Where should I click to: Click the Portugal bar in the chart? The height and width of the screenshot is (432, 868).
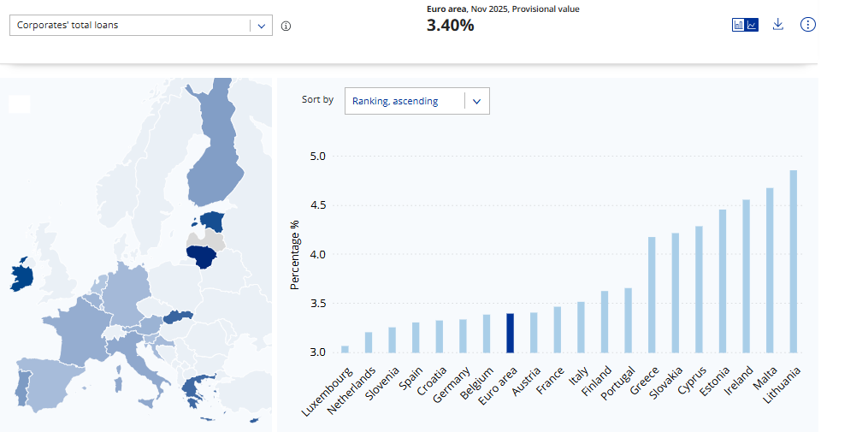(628, 320)
